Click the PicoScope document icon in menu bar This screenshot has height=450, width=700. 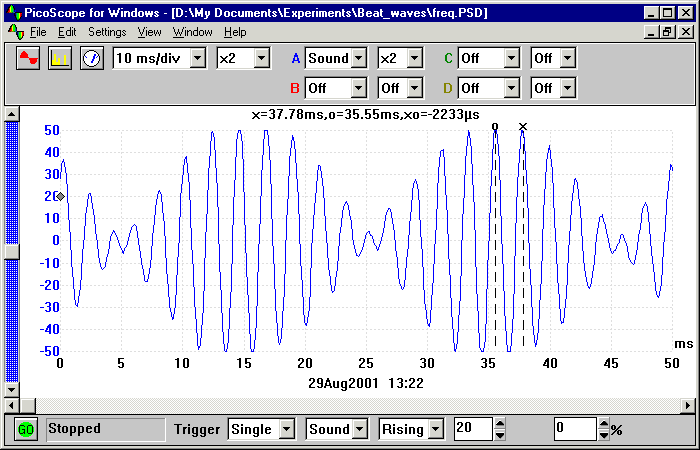pos(15,32)
